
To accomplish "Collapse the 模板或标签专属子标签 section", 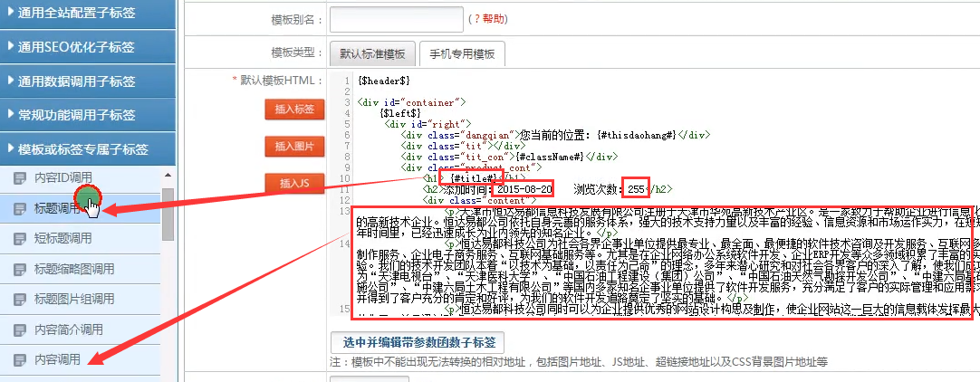I will 82,148.
